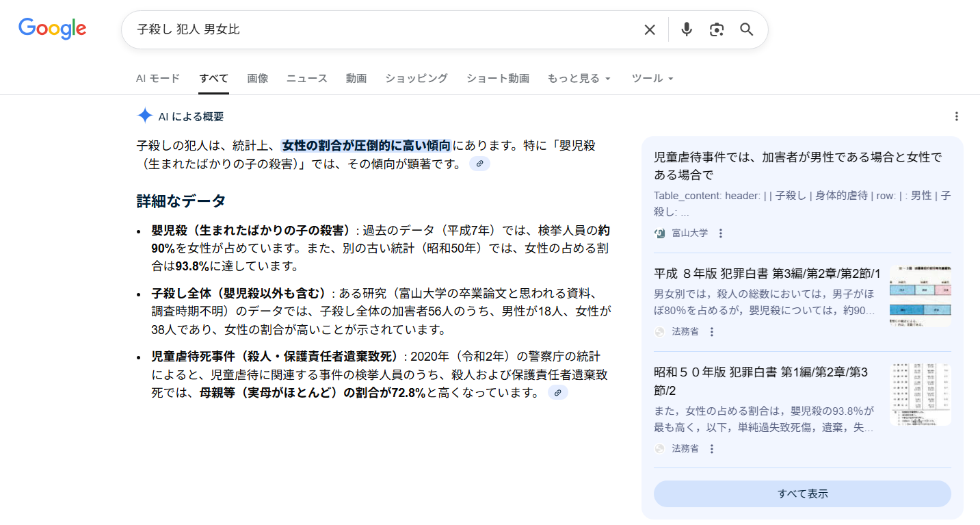The image size is (980, 525).
Task: Submit search with the magnifier icon
Action: (747, 29)
